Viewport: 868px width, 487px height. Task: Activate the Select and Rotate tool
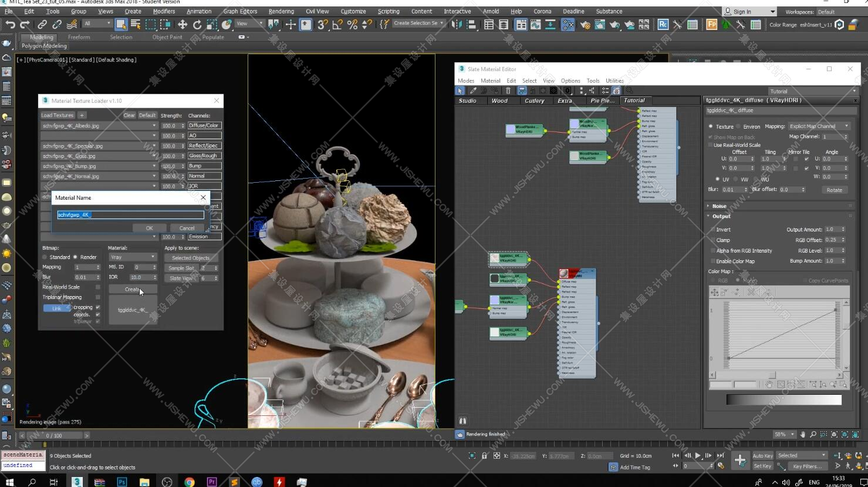pos(197,24)
